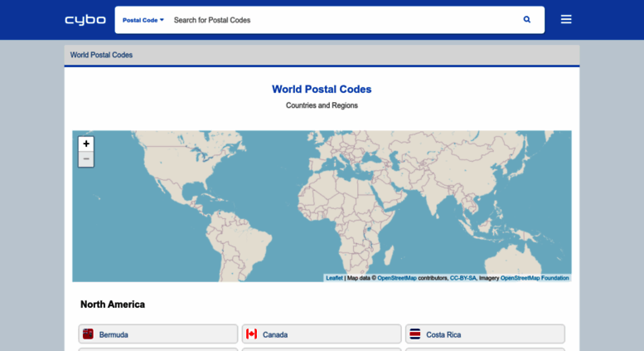Open the OpenStreetMap contributors link

coord(396,278)
